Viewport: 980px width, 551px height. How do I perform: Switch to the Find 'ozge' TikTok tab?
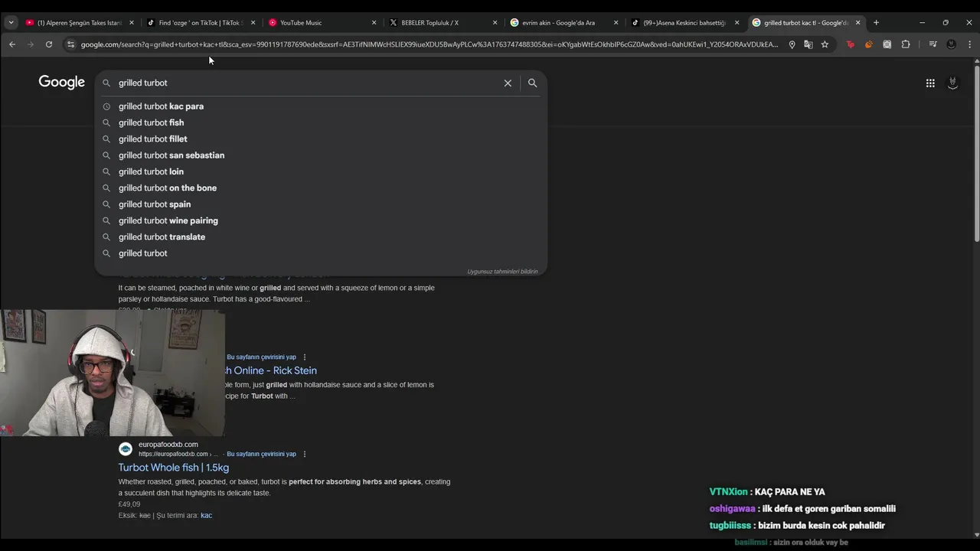pyautogui.click(x=201, y=23)
